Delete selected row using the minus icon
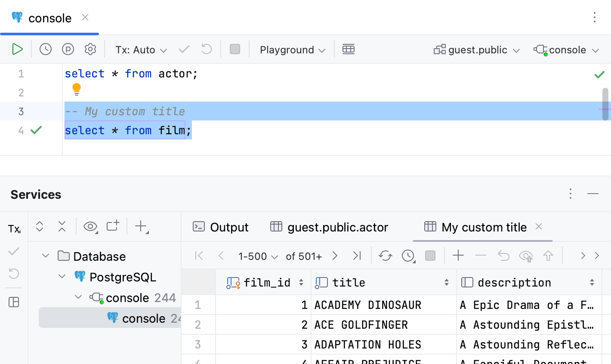Screen dimensions: 611x364 (481, 256)
